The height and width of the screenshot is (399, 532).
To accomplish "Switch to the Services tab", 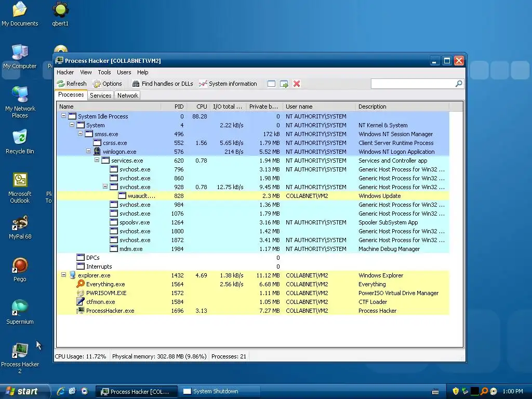I will [100, 96].
